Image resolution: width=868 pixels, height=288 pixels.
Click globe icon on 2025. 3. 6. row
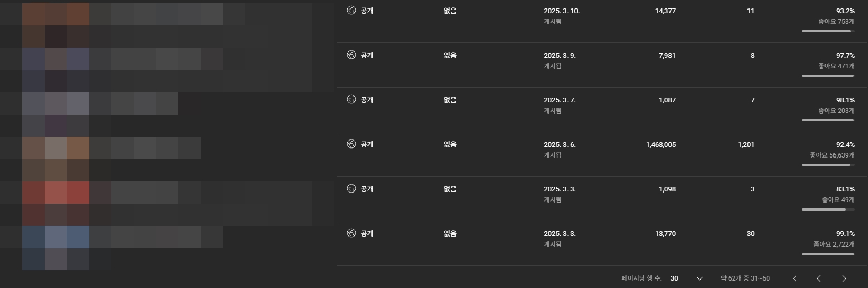tap(351, 144)
